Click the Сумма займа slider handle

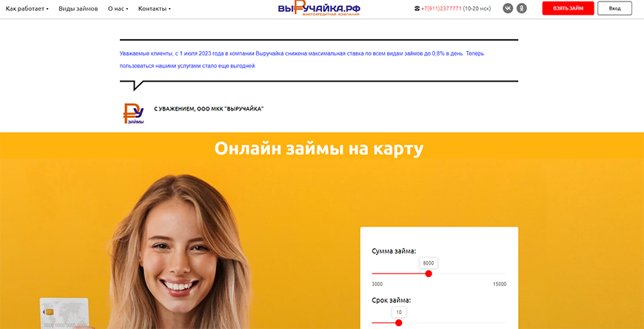[429, 274]
